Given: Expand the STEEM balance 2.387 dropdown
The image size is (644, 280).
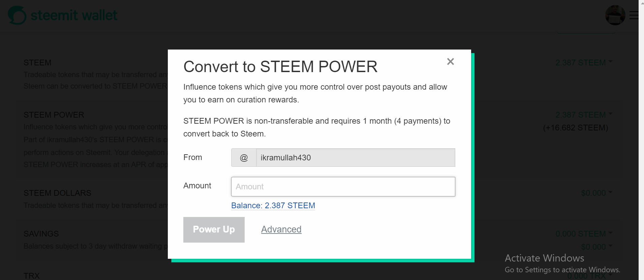Looking at the screenshot, I should [x=584, y=63].
